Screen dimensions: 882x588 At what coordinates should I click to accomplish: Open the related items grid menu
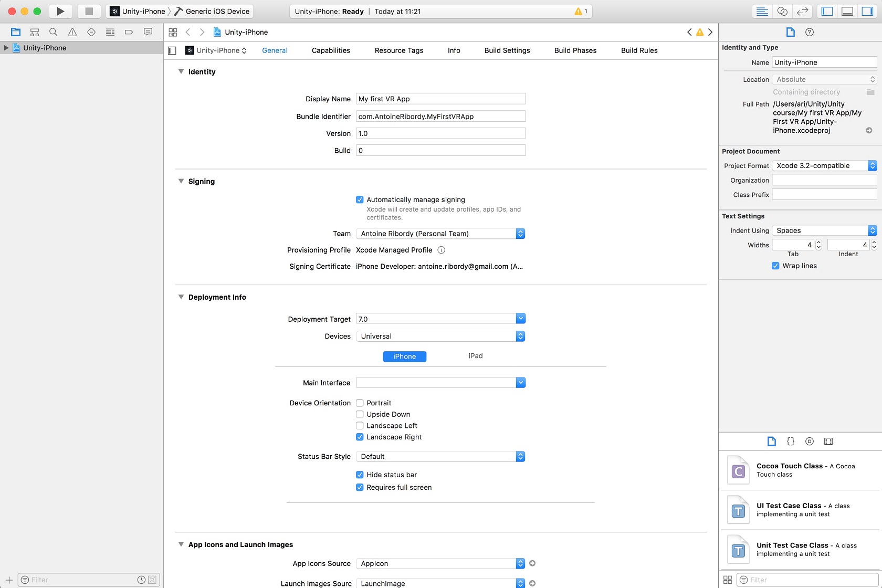pyautogui.click(x=173, y=32)
